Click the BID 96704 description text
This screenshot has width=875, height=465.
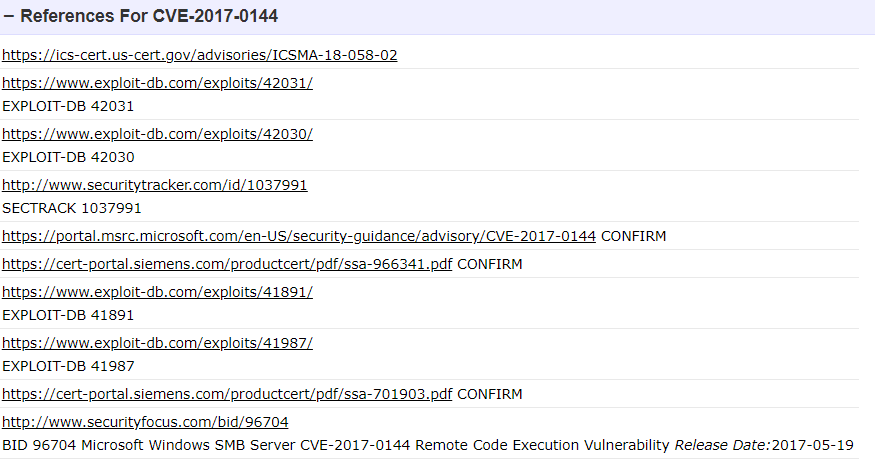point(336,445)
